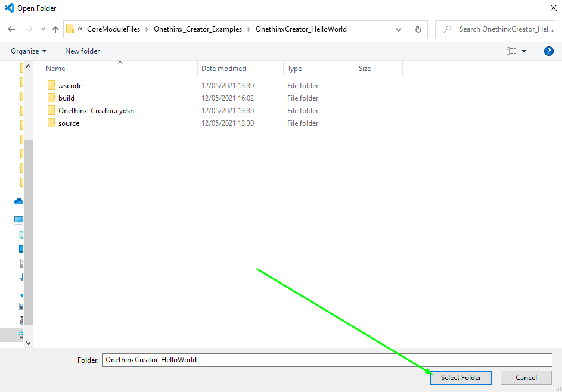
Task: Open the view options dropdown arrow
Action: 524,51
